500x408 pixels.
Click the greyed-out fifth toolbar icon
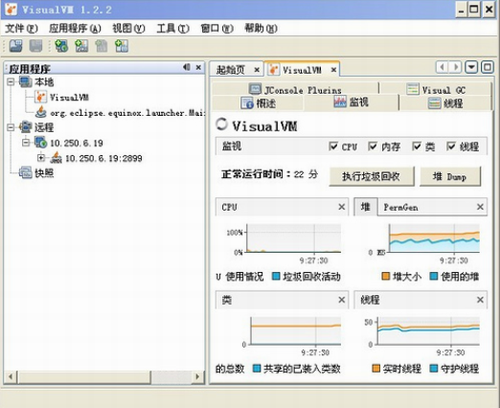101,46
